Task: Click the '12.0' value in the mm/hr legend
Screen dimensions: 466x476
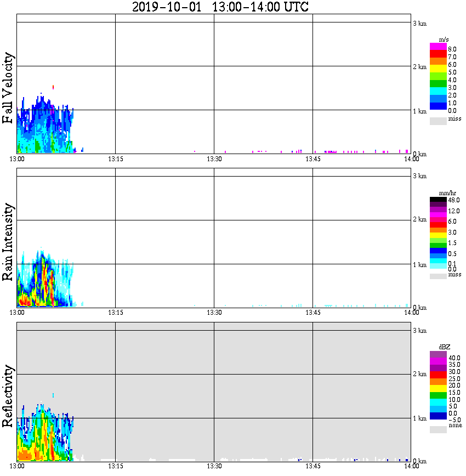Action: pos(454,211)
